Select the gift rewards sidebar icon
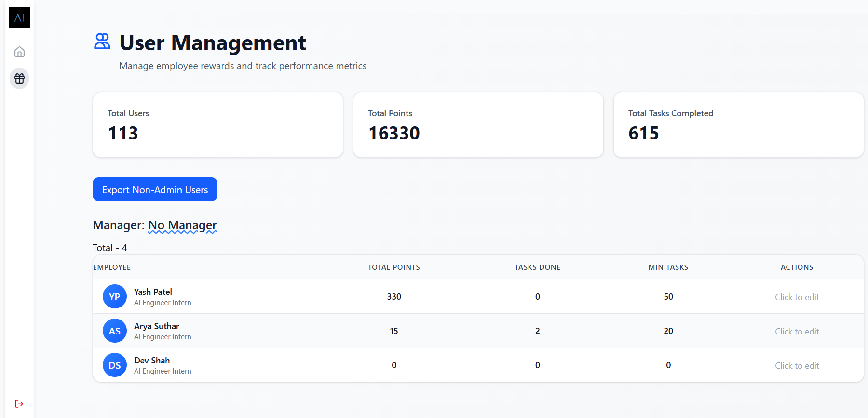The width and height of the screenshot is (868, 418). [x=19, y=78]
